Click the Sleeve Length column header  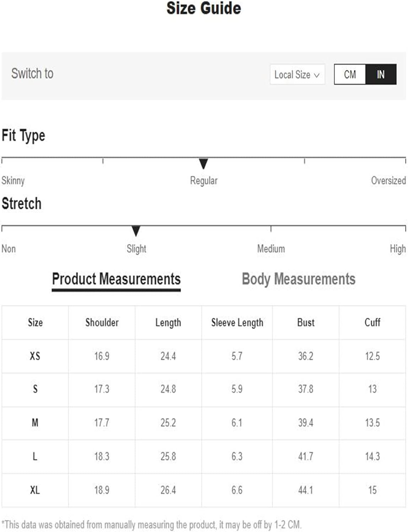click(x=237, y=323)
